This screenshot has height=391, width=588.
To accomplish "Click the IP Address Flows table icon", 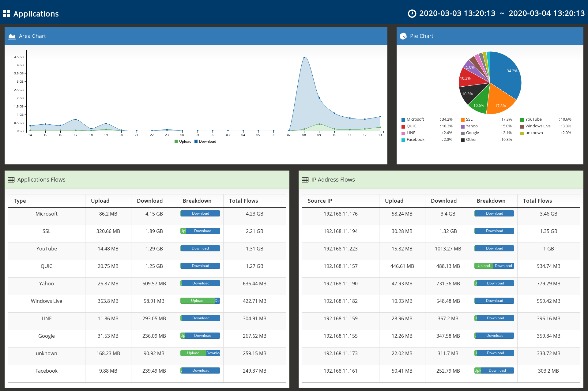I will [305, 180].
